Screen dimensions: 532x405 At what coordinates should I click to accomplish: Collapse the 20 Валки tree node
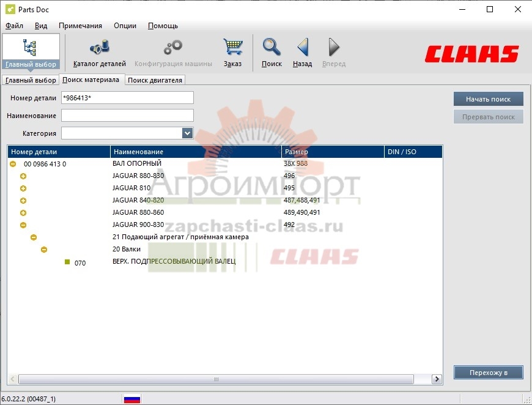(43, 250)
